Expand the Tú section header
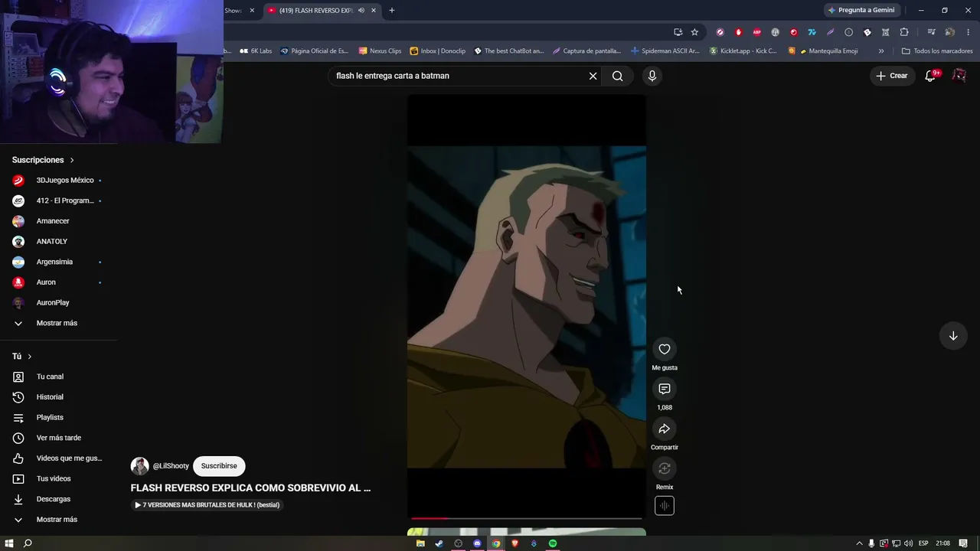 pyautogui.click(x=22, y=357)
